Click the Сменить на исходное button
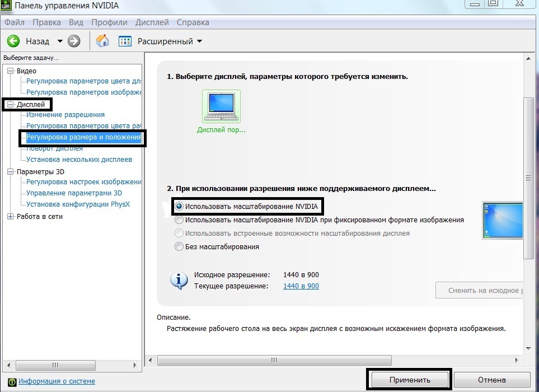The width and height of the screenshot is (539, 392). [479, 291]
